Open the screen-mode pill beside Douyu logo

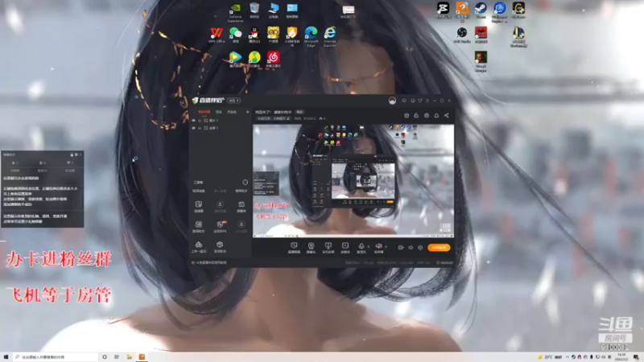coord(234,101)
